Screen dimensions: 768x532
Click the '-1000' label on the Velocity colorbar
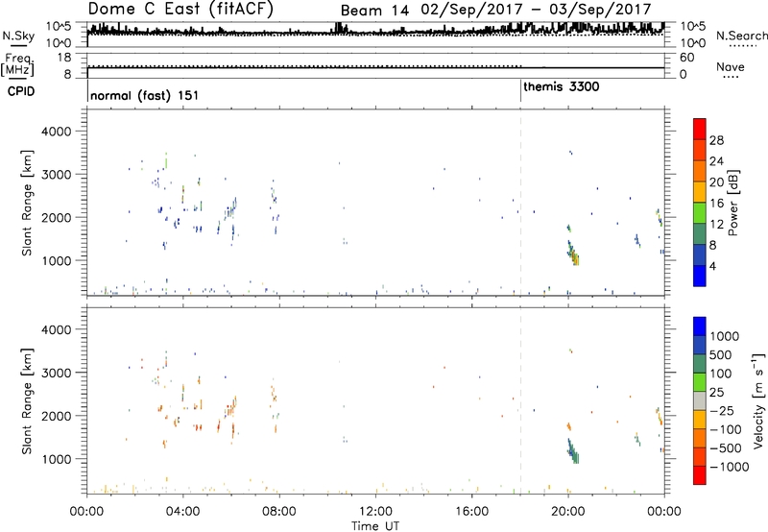(729, 467)
